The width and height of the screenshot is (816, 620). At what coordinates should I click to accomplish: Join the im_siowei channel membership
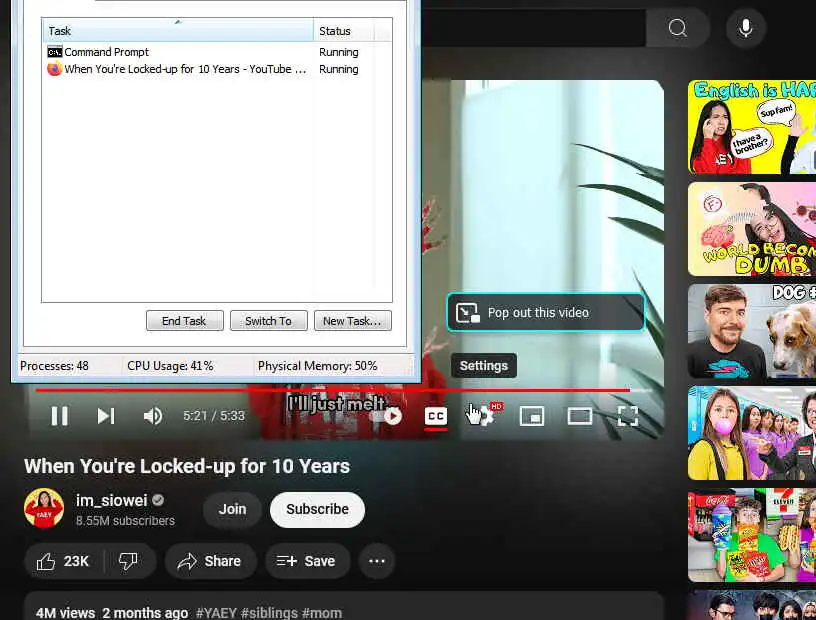(x=232, y=509)
